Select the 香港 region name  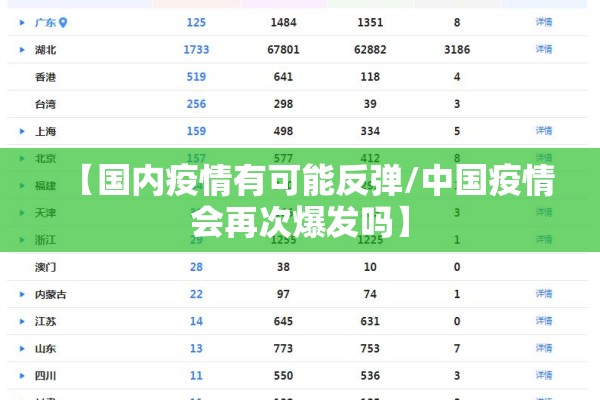46,77
